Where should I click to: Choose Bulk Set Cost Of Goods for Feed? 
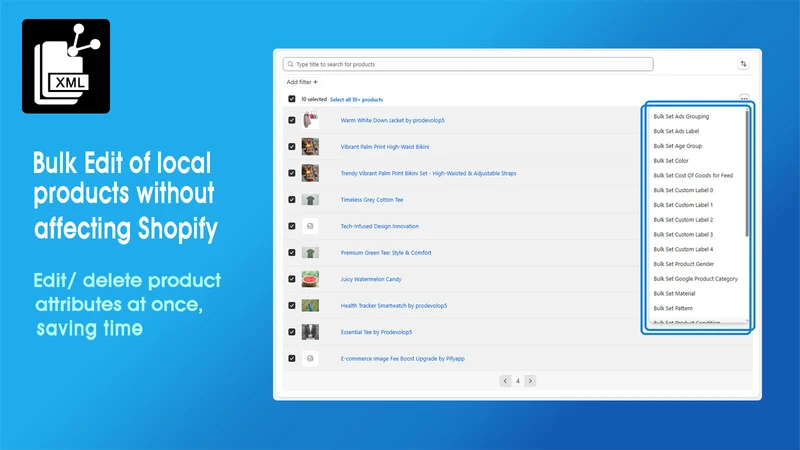(x=693, y=176)
